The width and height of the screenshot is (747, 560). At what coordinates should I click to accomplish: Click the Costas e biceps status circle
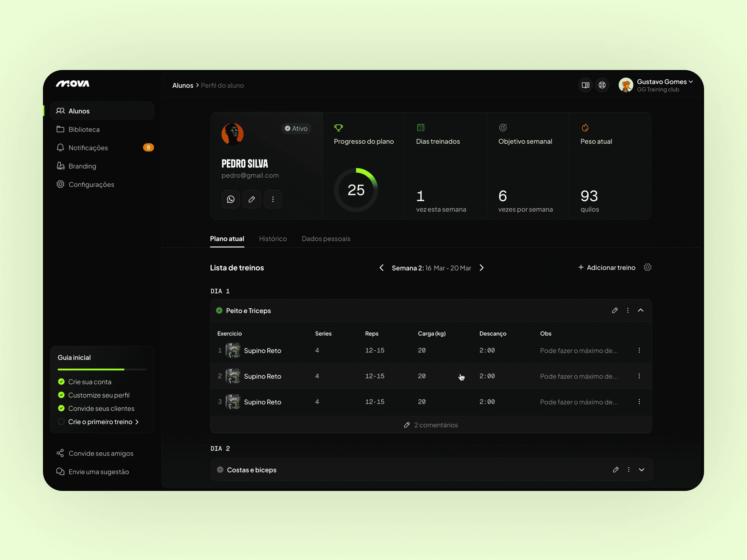(220, 469)
